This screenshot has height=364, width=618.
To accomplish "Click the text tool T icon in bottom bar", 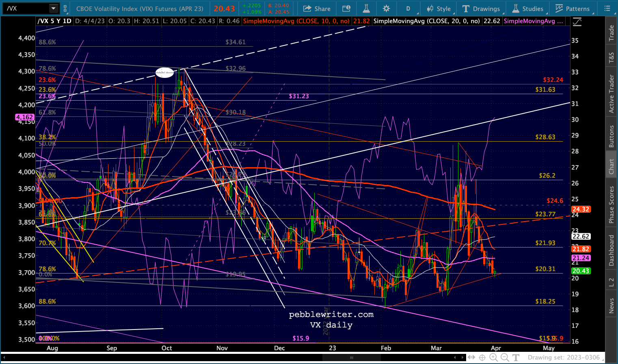I will pos(516,358).
